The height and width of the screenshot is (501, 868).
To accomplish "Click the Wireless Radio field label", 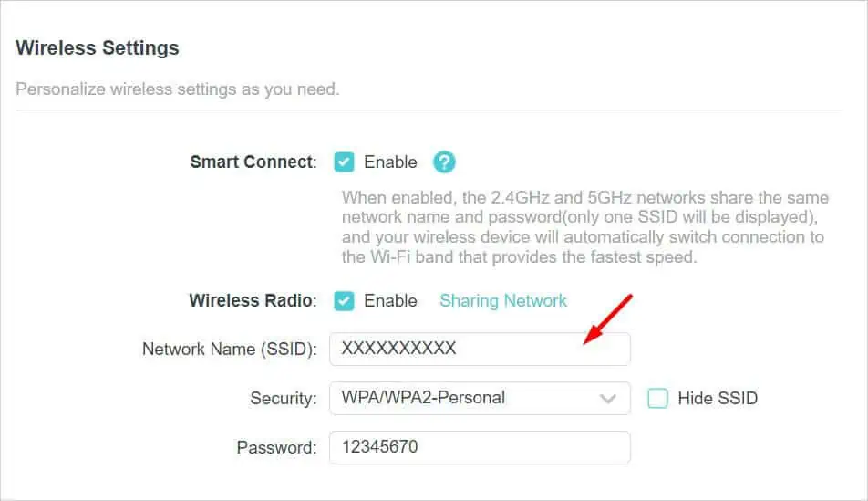I will point(252,301).
